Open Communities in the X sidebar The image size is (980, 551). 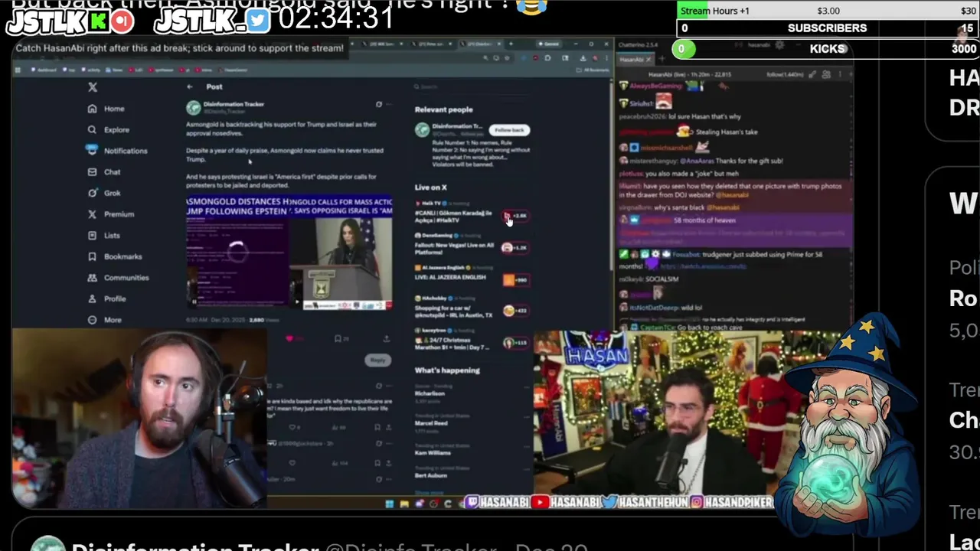[x=118, y=278]
